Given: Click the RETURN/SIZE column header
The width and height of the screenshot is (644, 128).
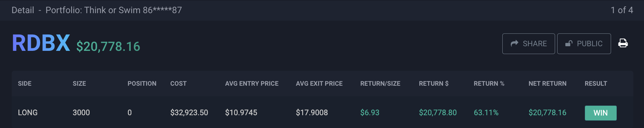Looking at the screenshot, I should pyautogui.click(x=380, y=84).
